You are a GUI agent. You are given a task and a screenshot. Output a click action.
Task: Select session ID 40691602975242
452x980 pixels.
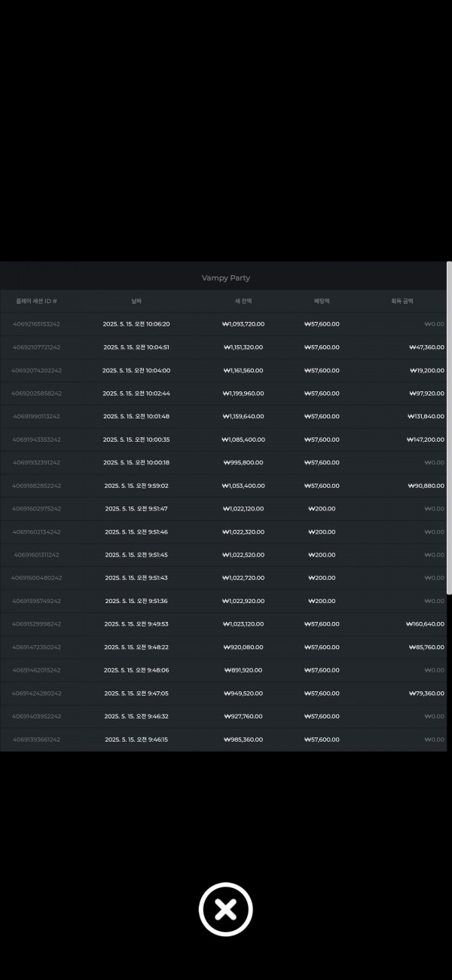click(x=37, y=509)
